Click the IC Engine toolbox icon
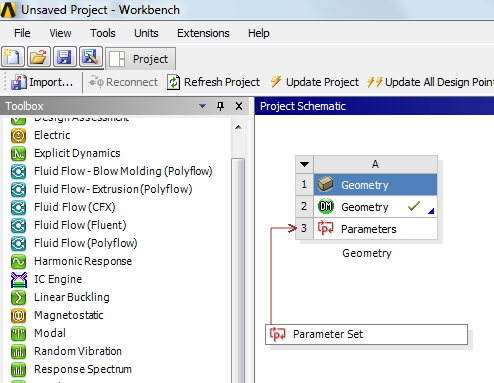Image resolution: width=494 pixels, height=383 pixels. 19,280
